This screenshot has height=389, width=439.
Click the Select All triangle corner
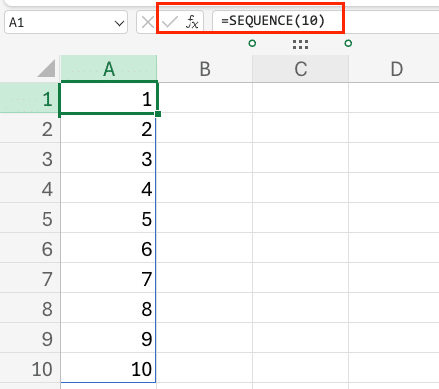click(x=46, y=68)
